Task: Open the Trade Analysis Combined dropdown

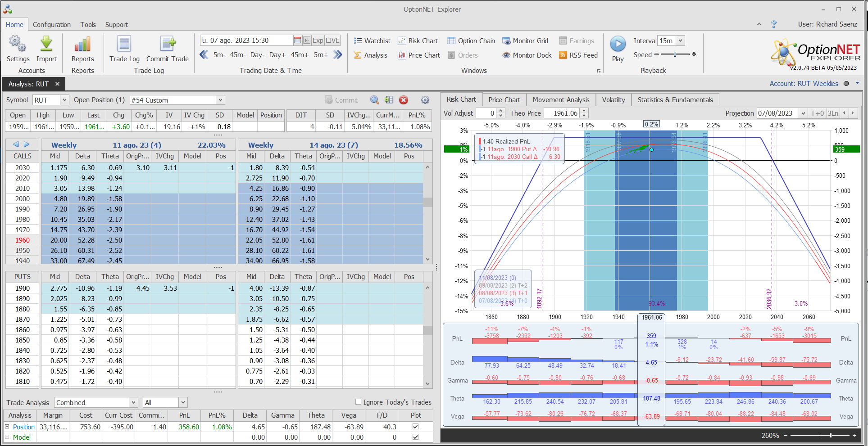Action: [x=133, y=402]
